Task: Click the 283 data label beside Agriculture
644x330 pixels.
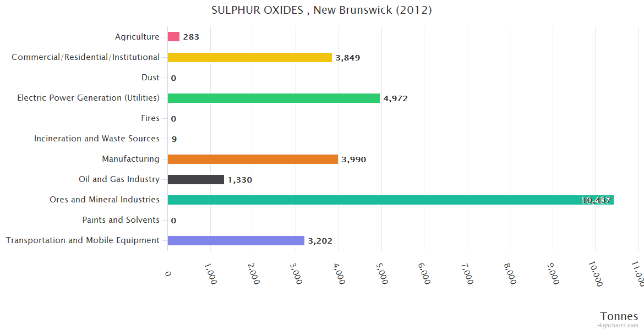Action: coord(191,37)
